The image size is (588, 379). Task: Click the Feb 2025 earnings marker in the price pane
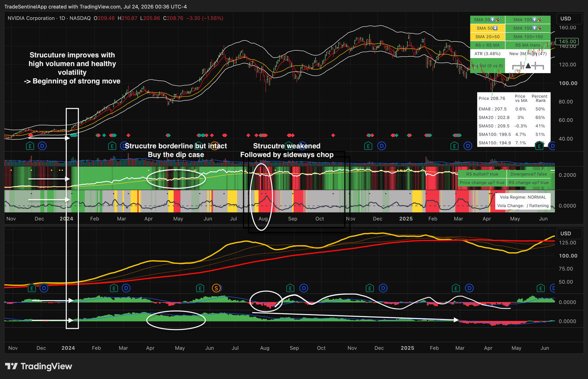pos(454,146)
